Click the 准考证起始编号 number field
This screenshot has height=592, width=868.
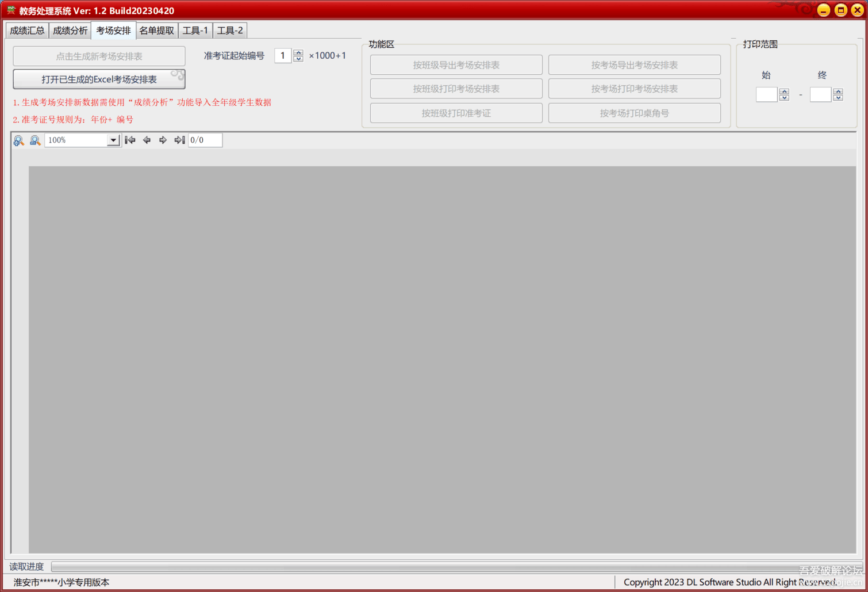point(283,56)
